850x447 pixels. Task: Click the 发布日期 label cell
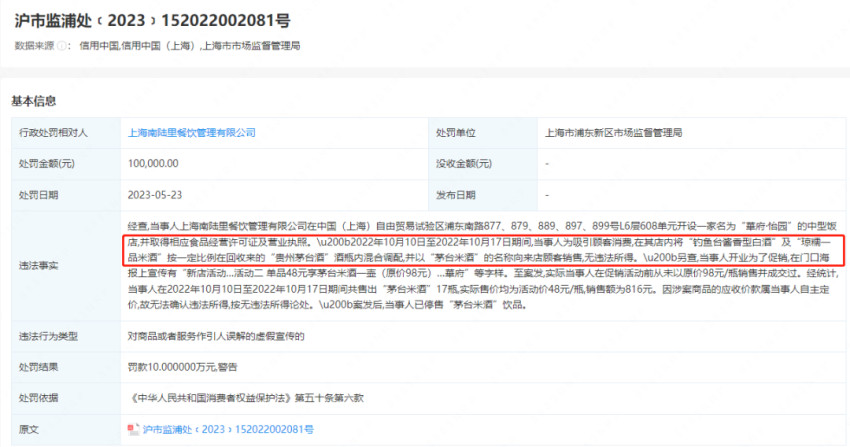(x=455, y=193)
